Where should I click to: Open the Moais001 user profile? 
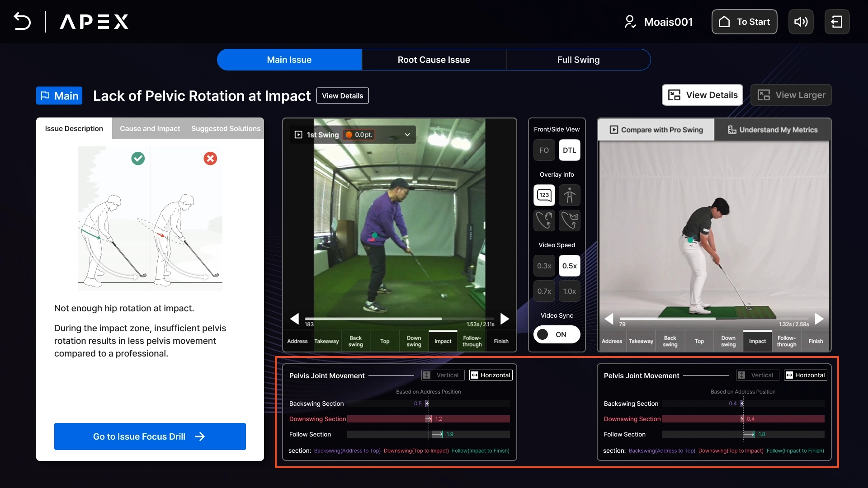658,22
